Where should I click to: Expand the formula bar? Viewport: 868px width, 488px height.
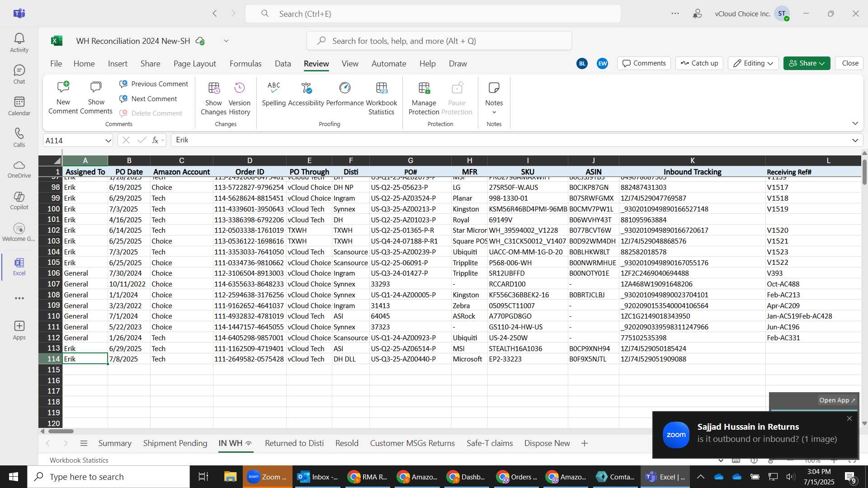pyautogui.click(x=855, y=141)
